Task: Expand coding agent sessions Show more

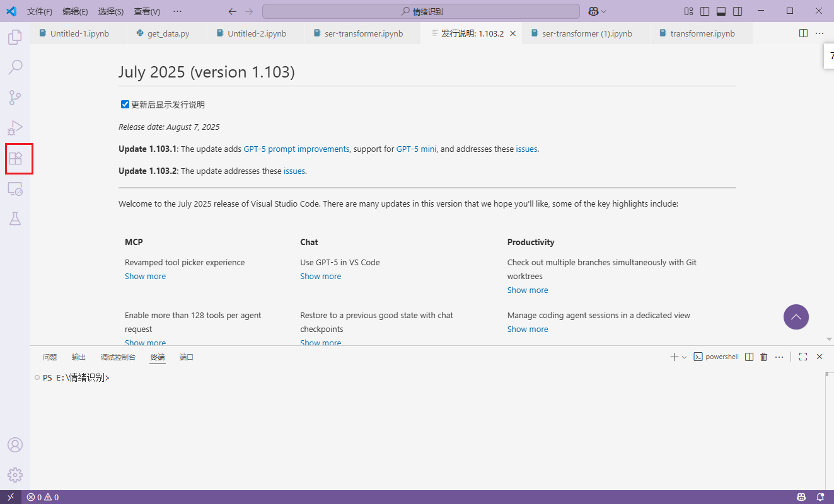Action: 528,329
